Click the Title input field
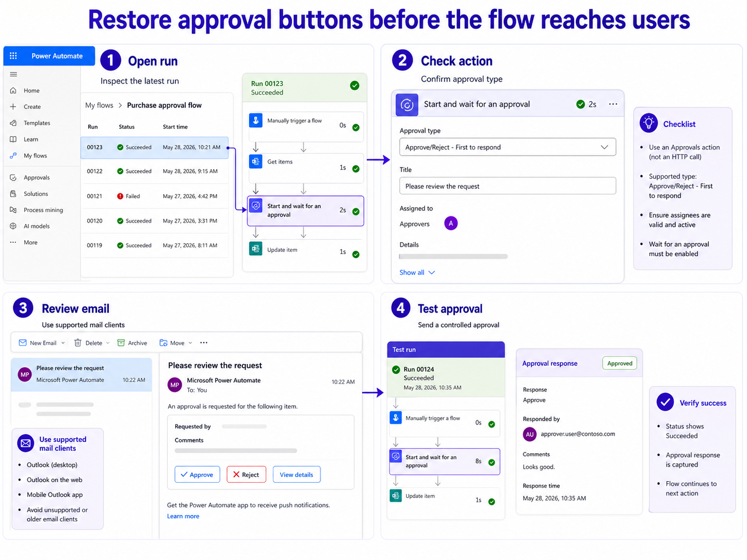 tap(508, 186)
